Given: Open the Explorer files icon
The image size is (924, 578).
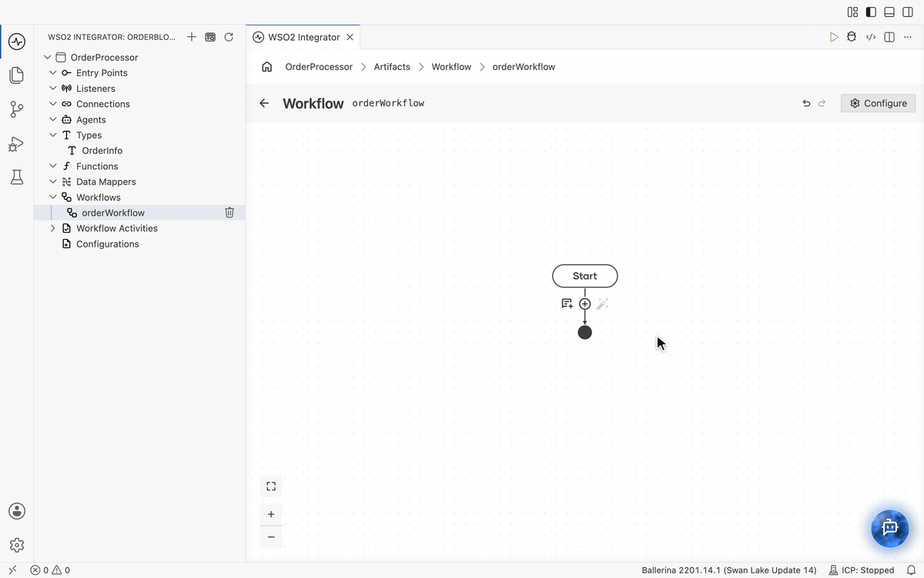Looking at the screenshot, I should click(x=17, y=75).
